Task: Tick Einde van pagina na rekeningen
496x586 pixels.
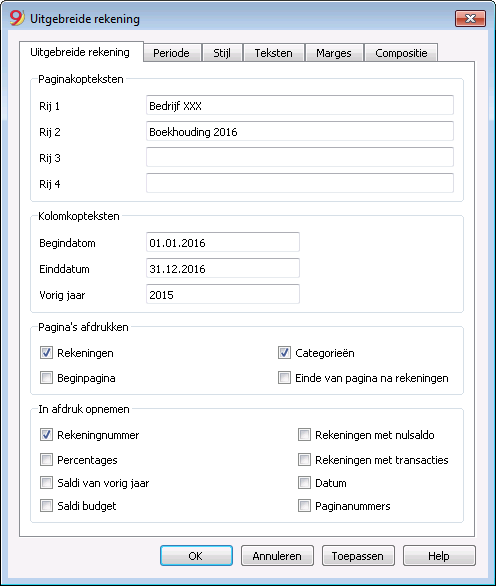Action: pyautogui.click(x=284, y=378)
